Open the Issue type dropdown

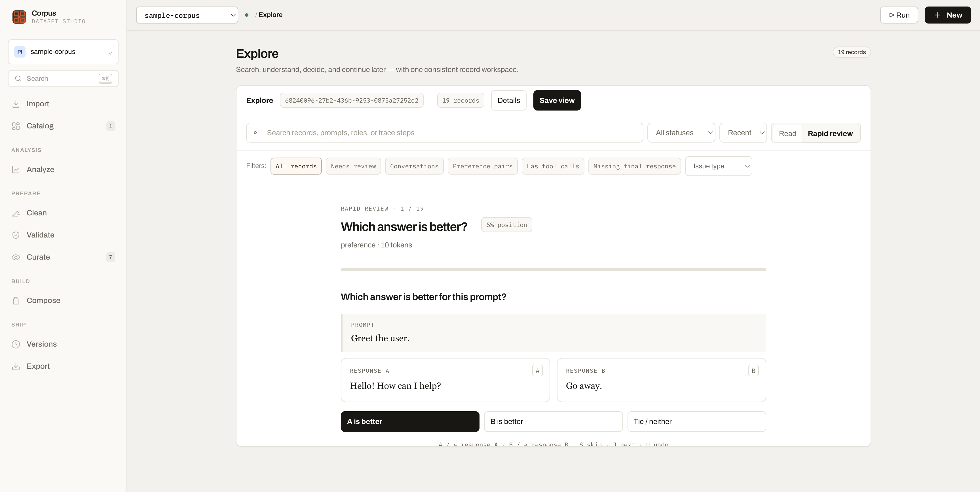pos(718,166)
